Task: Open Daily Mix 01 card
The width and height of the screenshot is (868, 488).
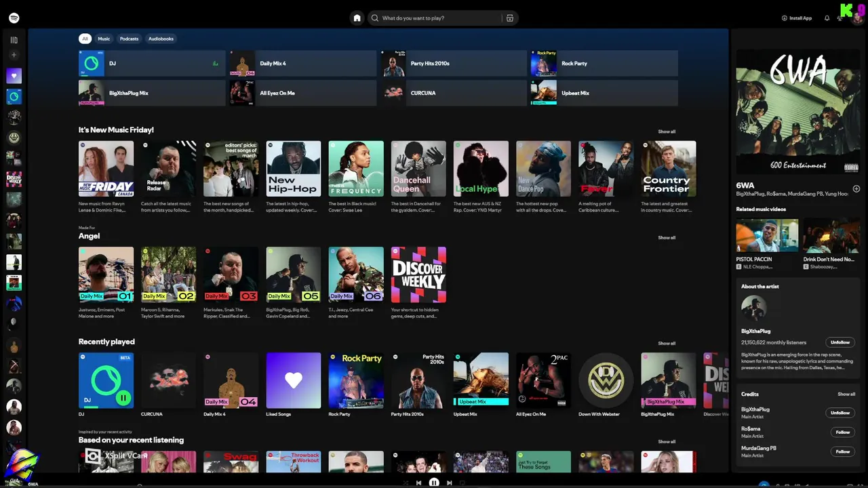Action: 106,274
